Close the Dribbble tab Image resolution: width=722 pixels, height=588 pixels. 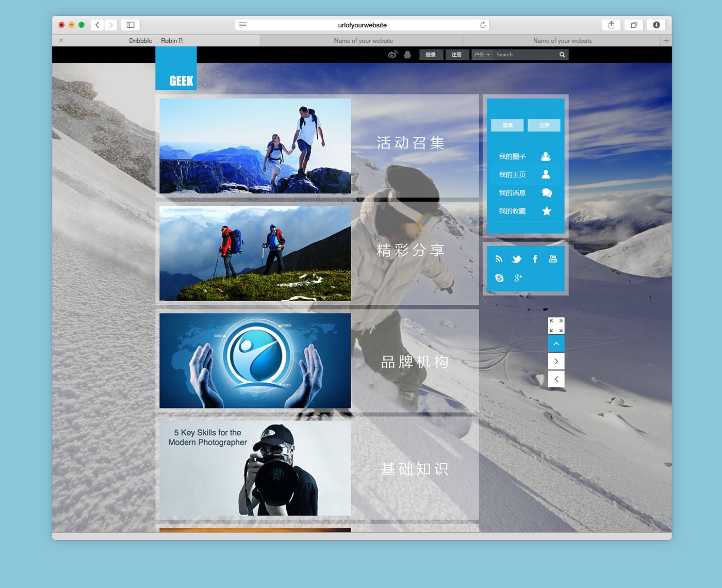(61, 40)
